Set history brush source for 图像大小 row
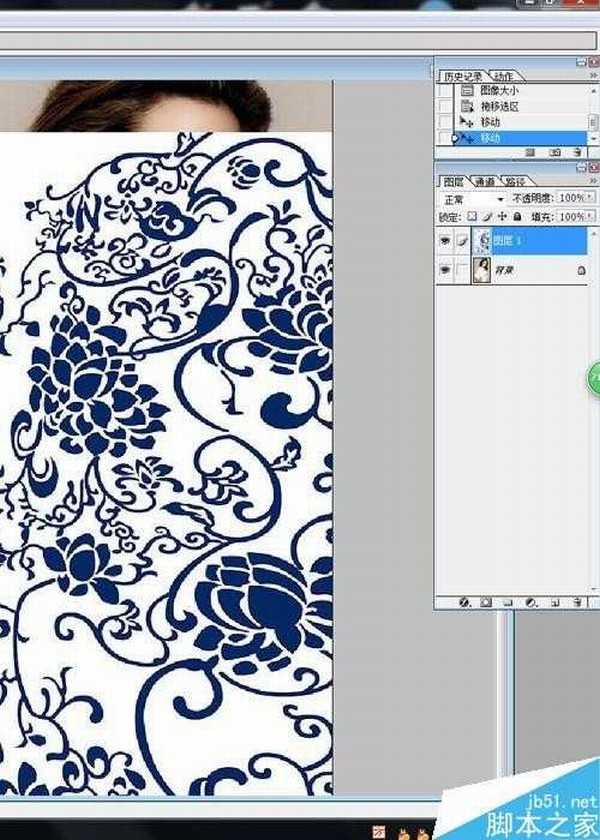 point(445,91)
